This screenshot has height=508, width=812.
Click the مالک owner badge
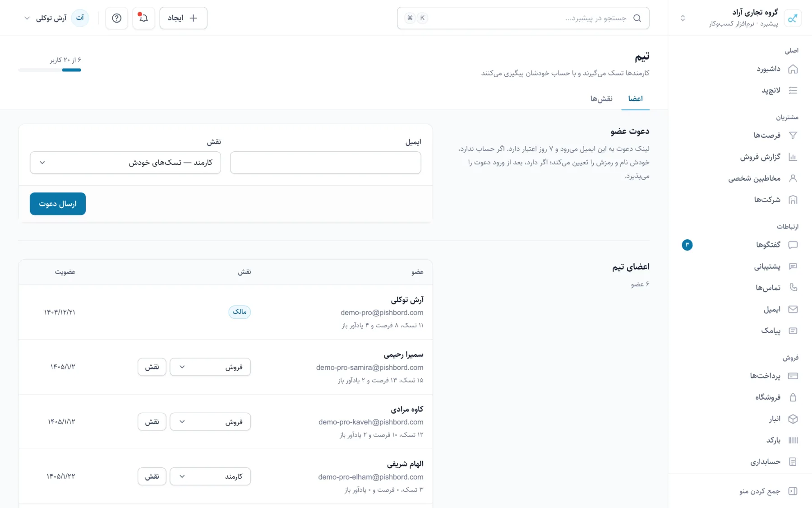point(240,312)
